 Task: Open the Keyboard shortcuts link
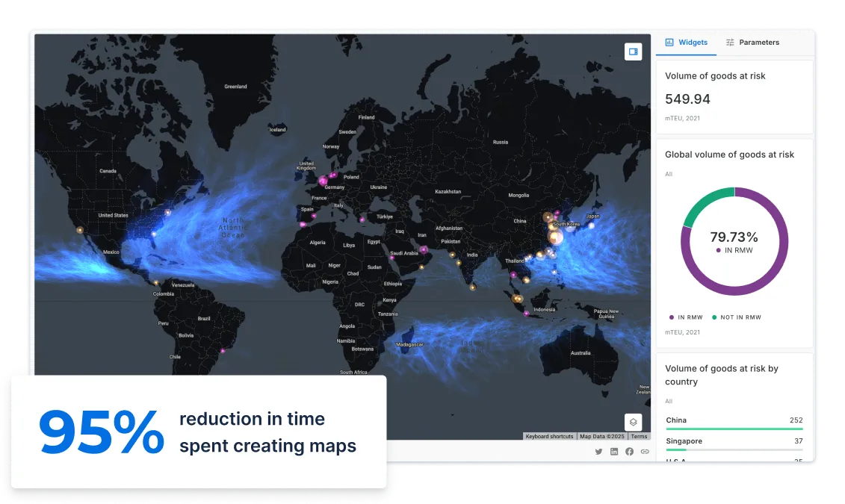coord(549,437)
